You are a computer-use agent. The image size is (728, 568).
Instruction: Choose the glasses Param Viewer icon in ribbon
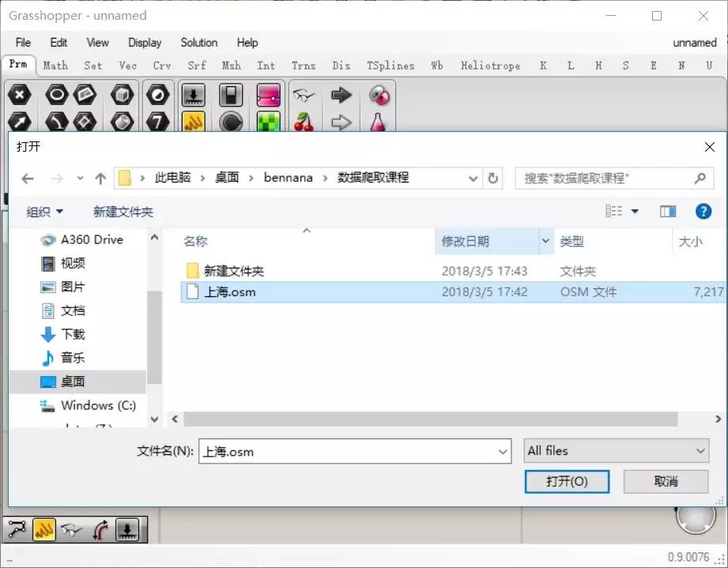pyautogui.click(x=304, y=95)
